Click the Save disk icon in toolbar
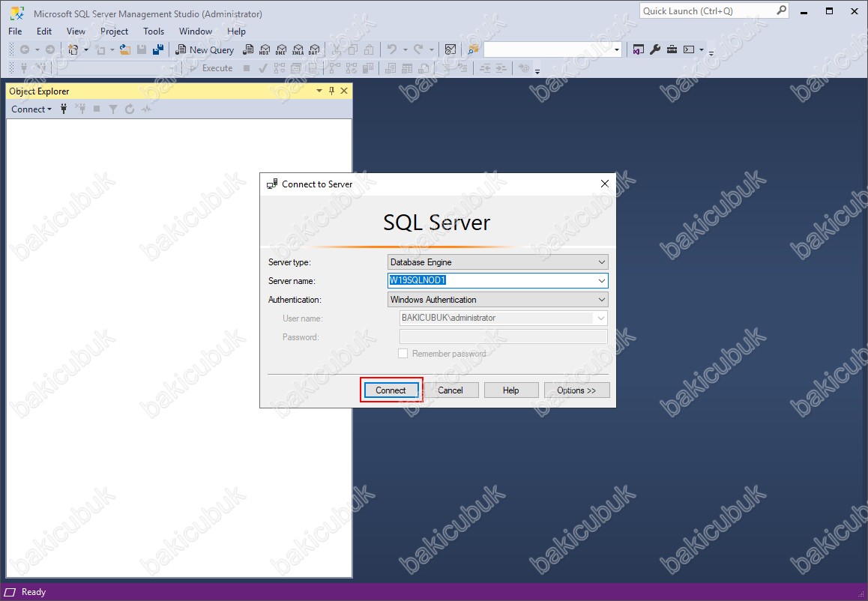 [x=142, y=49]
